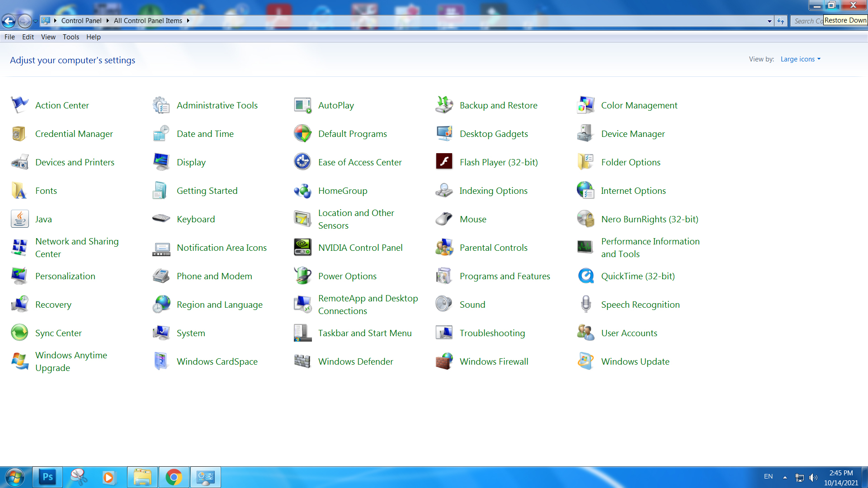Viewport: 868px width, 488px height.
Task: Open the Action Center flag icon
Action: pos(20,105)
